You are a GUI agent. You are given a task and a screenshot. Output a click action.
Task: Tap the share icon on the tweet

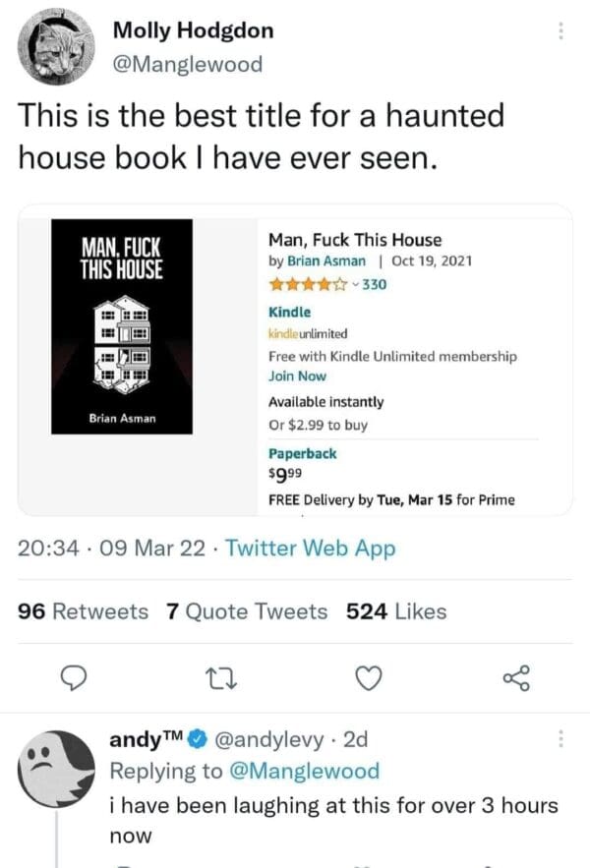click(x=516, y=677)
